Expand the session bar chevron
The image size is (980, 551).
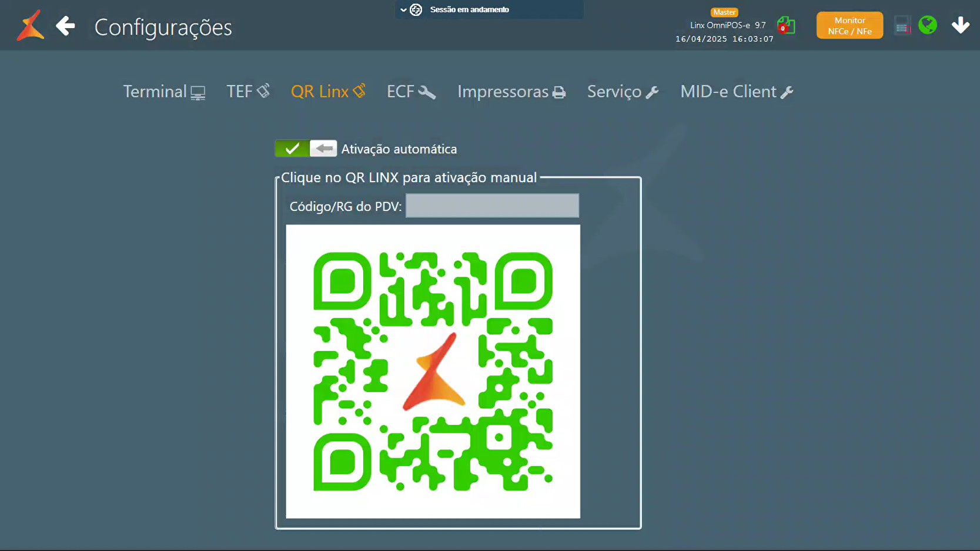click(403, 10)
